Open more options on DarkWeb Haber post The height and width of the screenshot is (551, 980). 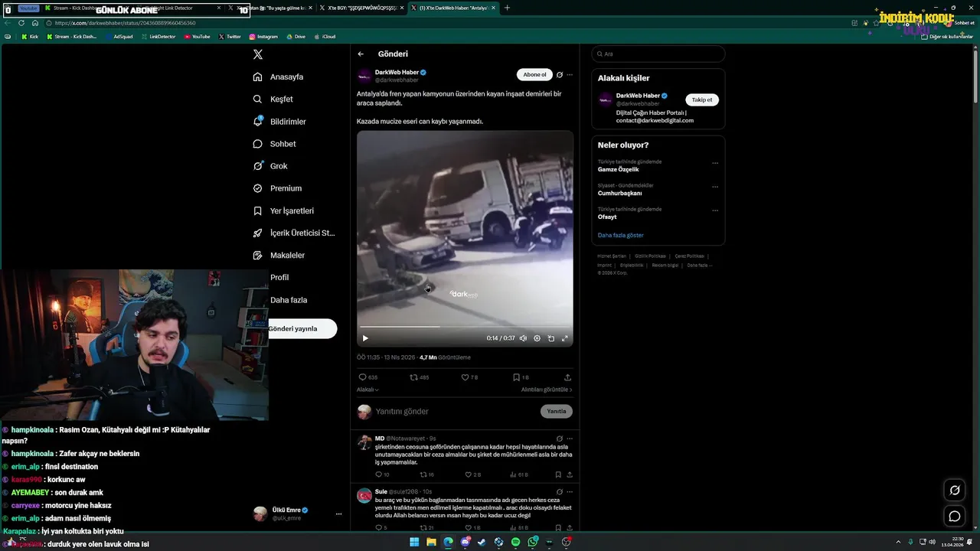pyautogui.click(x=570, y=74)
